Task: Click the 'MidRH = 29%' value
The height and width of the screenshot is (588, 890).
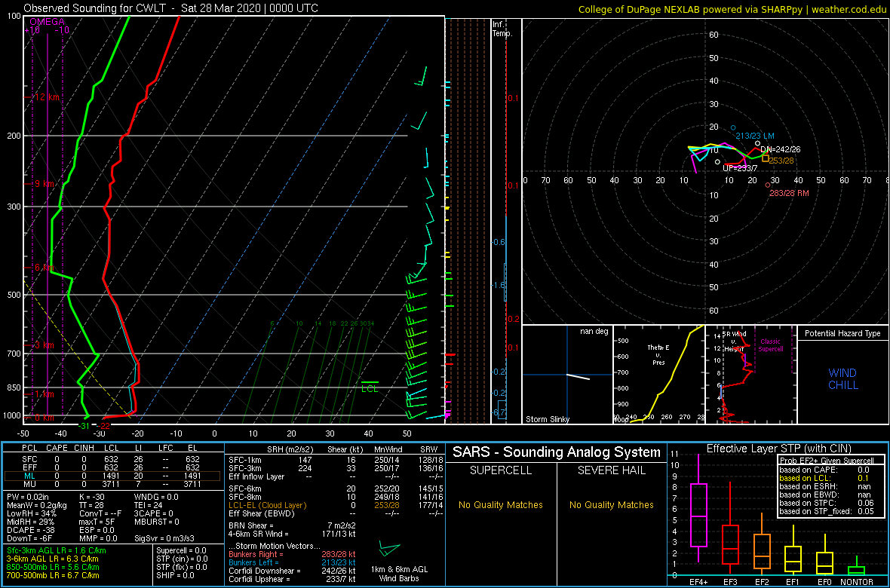Action: pyautogui.click(x=29, y=522)
